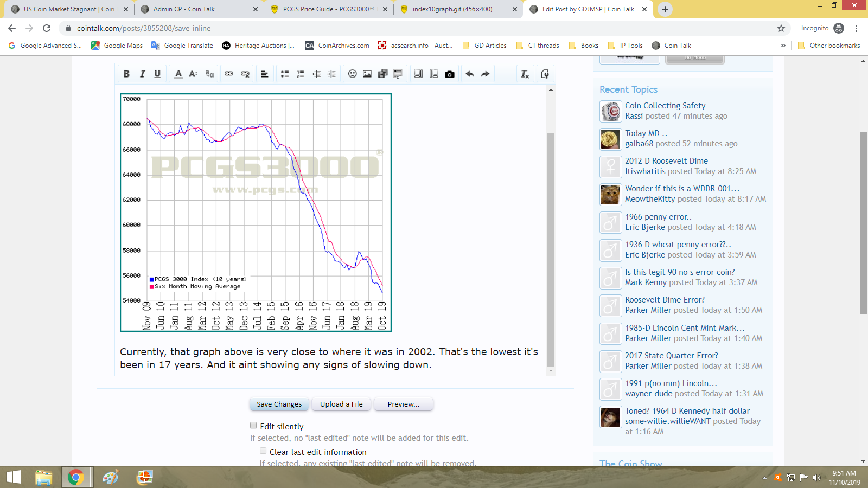The image size is (868, 488).
Task: Toggle bold formatting in editor toolbar
Action: point(126,74)
